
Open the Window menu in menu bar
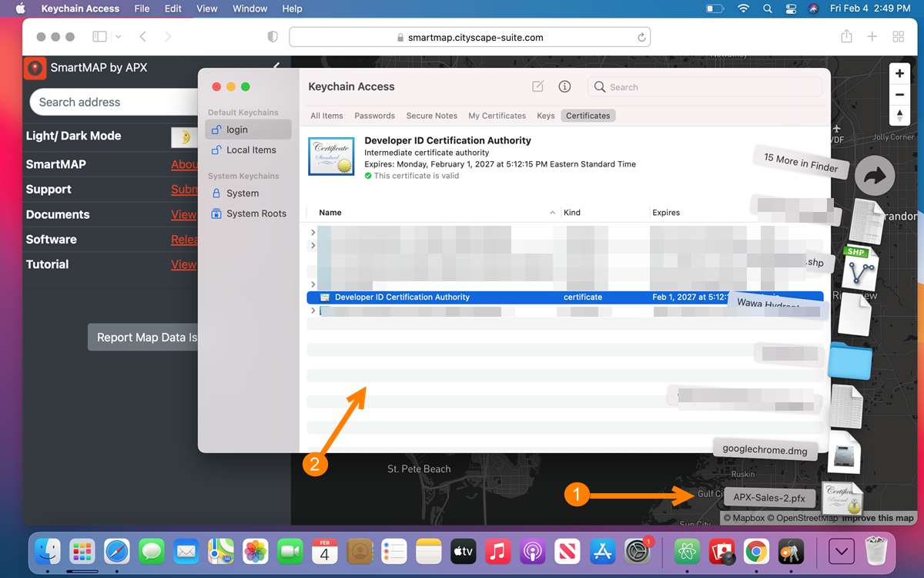tap(249, 8)
